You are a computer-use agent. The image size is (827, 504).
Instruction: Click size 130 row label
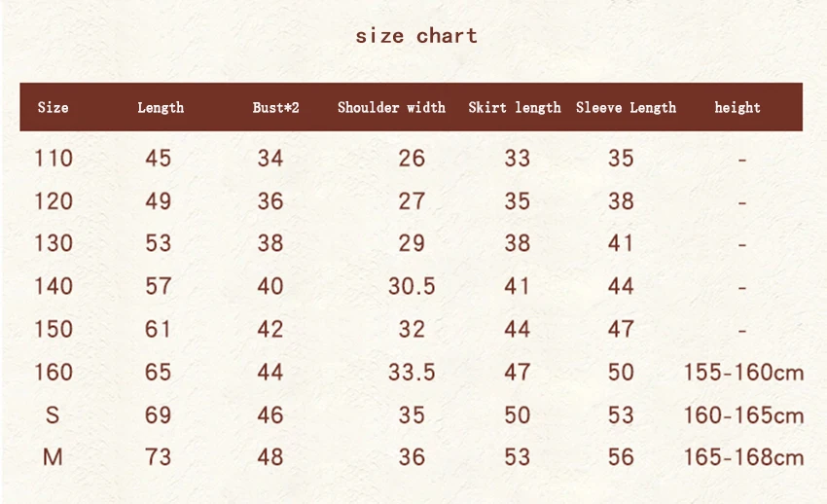tap(54, 243)
